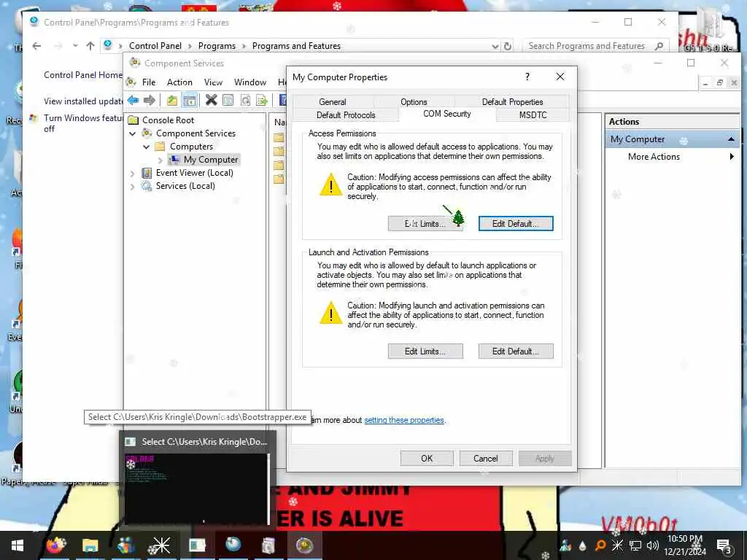Click the snowflake app in taskbar
The width and height of the screenshot is (747, 560).
point(160,545)
